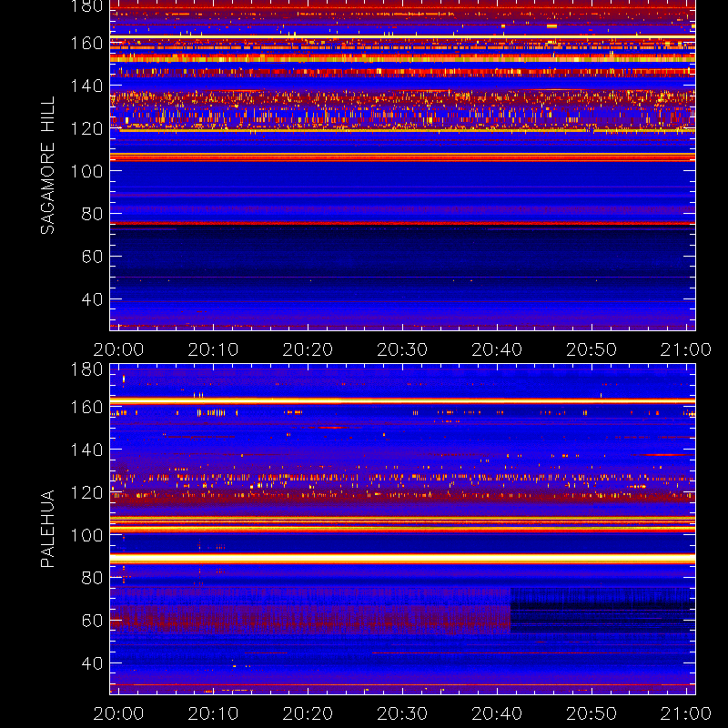Choose the 60 frequency label on Palehua plot
Screen dimensions: 728x728
(92, 621)
